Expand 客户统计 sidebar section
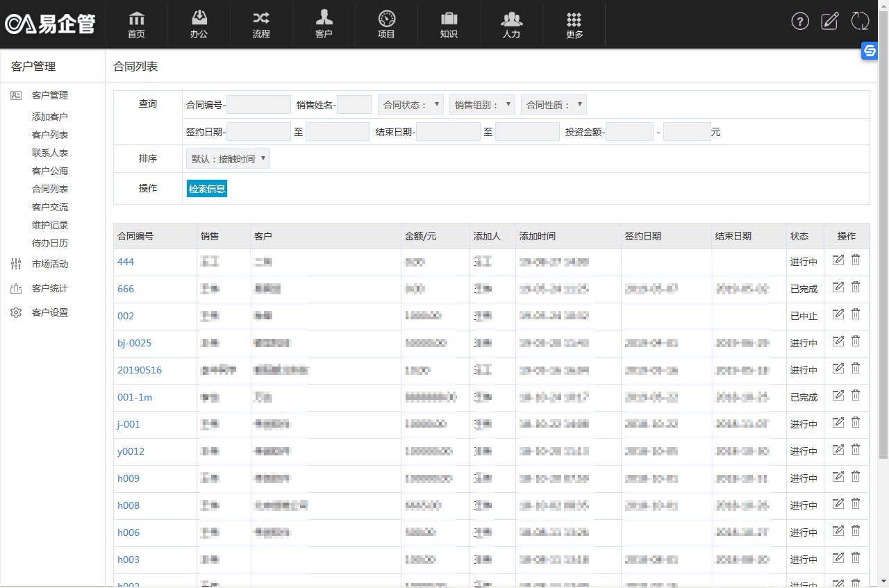This screenshot has width=889, height=588. 50,288
